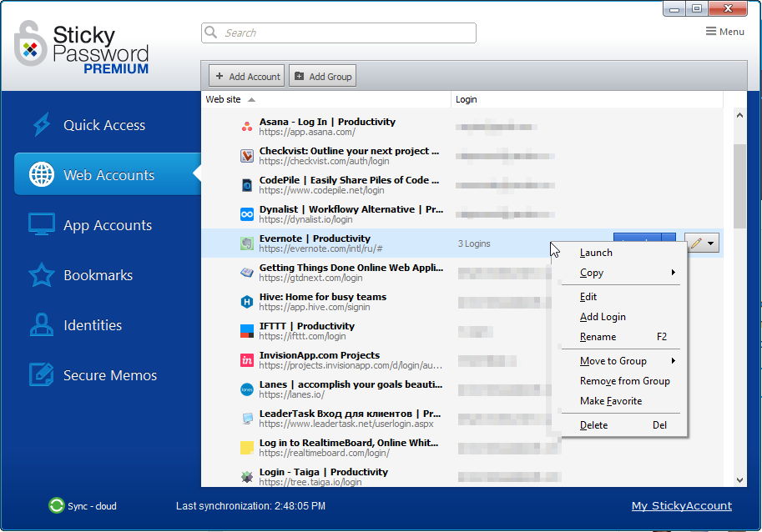The image size is (762, 532).
Task: Open the hamburger Menu
Action: tap(724, 32)
